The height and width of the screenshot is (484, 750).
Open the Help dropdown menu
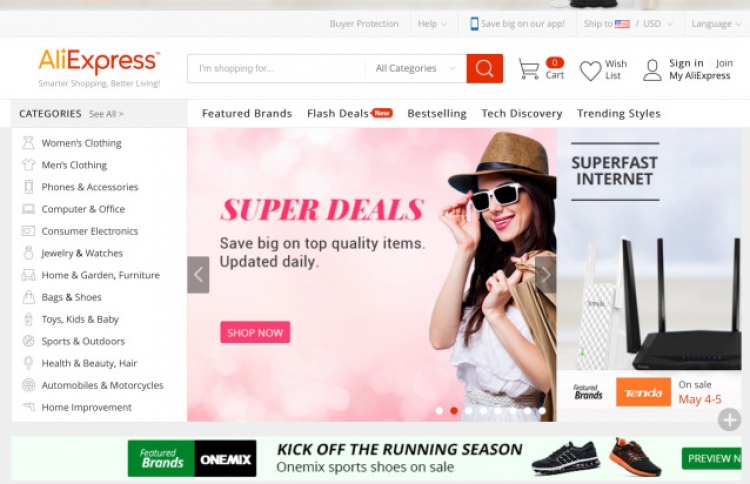(431, 23)
